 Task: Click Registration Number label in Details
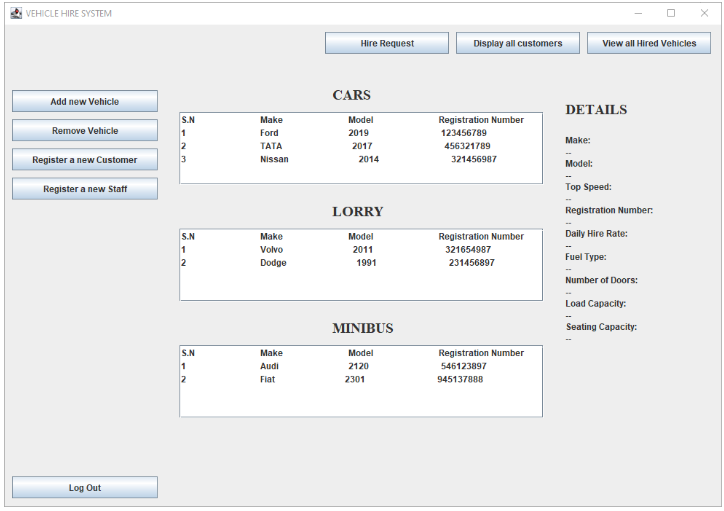[609, 210]
